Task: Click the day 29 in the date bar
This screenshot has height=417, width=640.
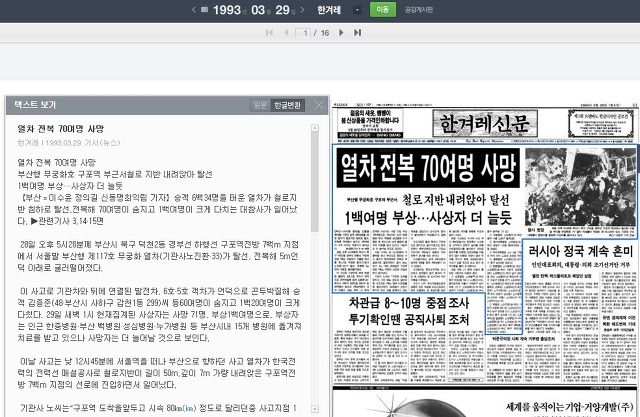Action: (x=282, y=10)
